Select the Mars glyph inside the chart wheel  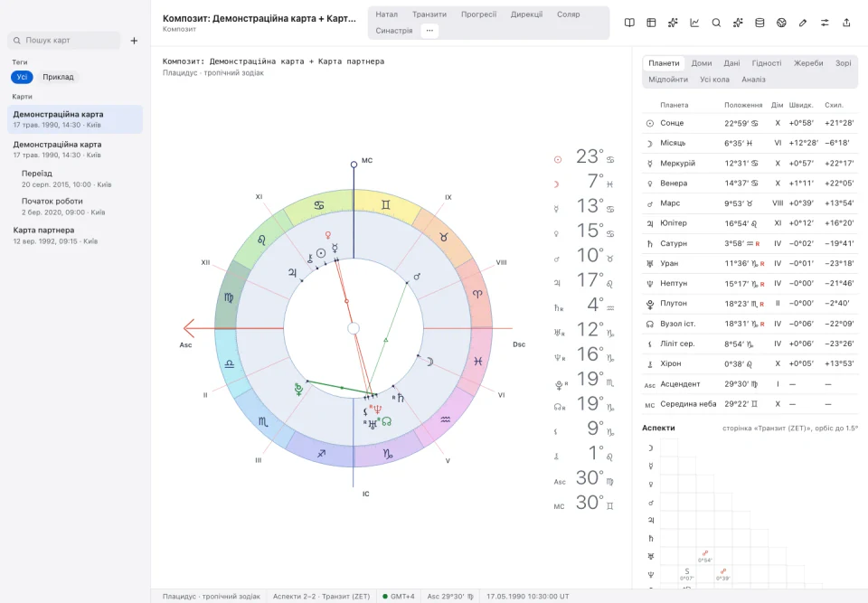click(x=417, y=277)
